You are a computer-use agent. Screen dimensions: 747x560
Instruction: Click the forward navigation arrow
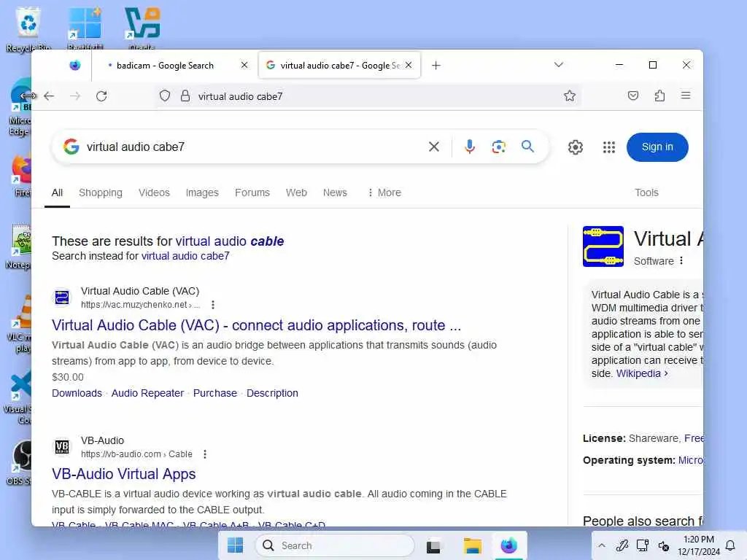(75, 96)
